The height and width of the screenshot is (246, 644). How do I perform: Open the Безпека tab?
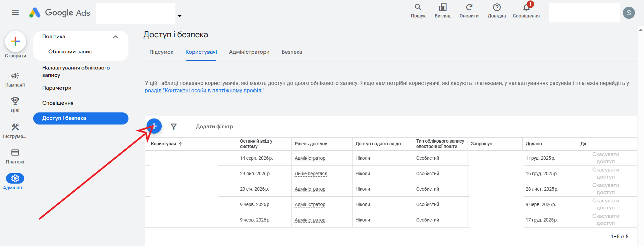pyautogui.click(x=292, y=52)
